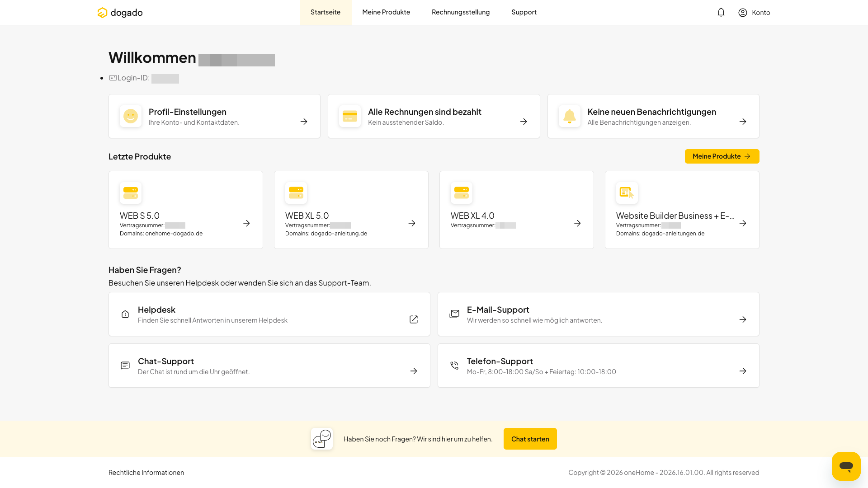Open the floating chat widget button
Image resolution: width=868 pixels, height=488 pixels.
click(846, 466)
